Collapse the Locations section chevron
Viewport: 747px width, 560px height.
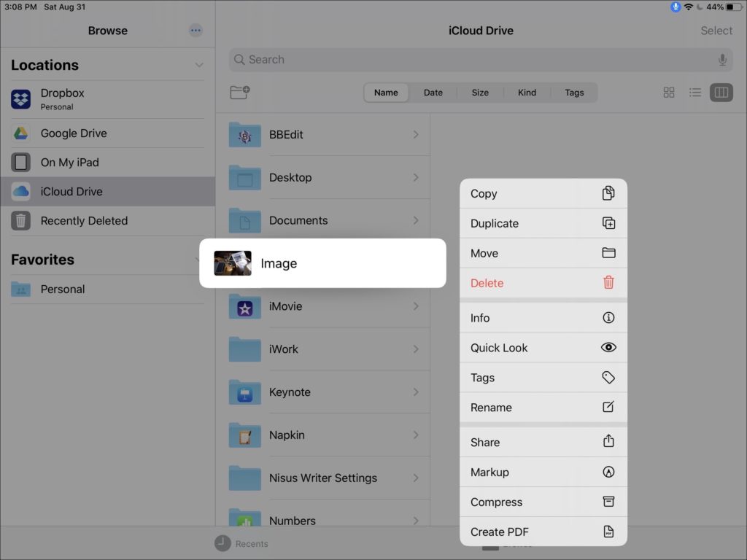point(199,65)
